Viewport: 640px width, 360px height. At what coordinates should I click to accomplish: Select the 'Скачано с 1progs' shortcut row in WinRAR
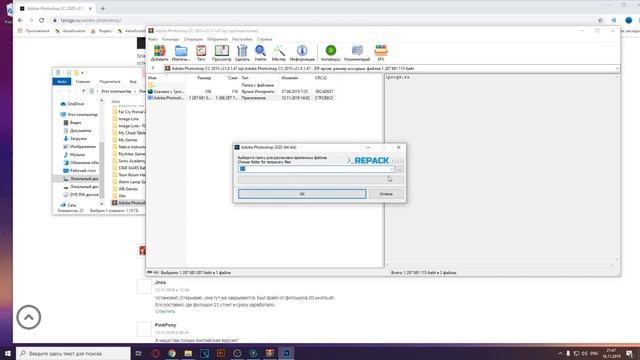tap(241, 91)
